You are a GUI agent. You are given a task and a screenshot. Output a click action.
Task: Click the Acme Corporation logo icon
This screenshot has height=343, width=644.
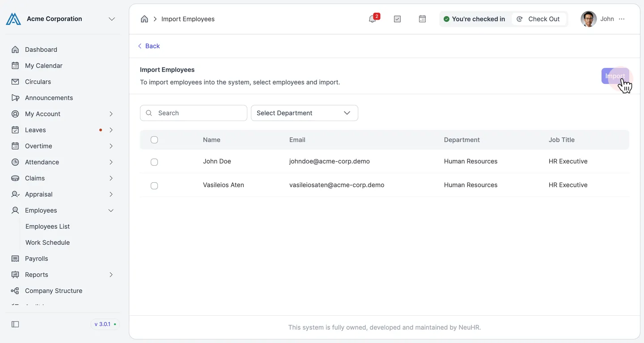tap(13, 19)
